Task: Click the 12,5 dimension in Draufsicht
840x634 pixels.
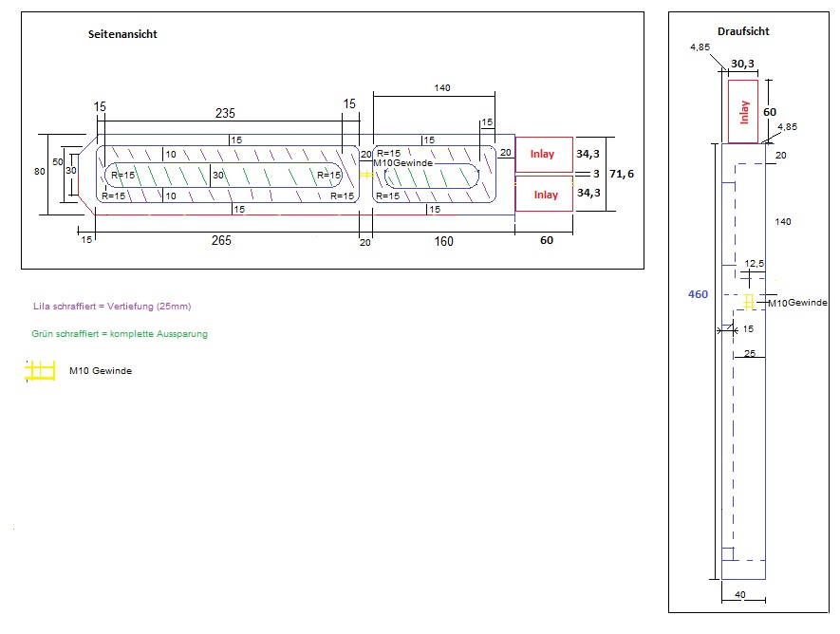Action: click(754, 263)
